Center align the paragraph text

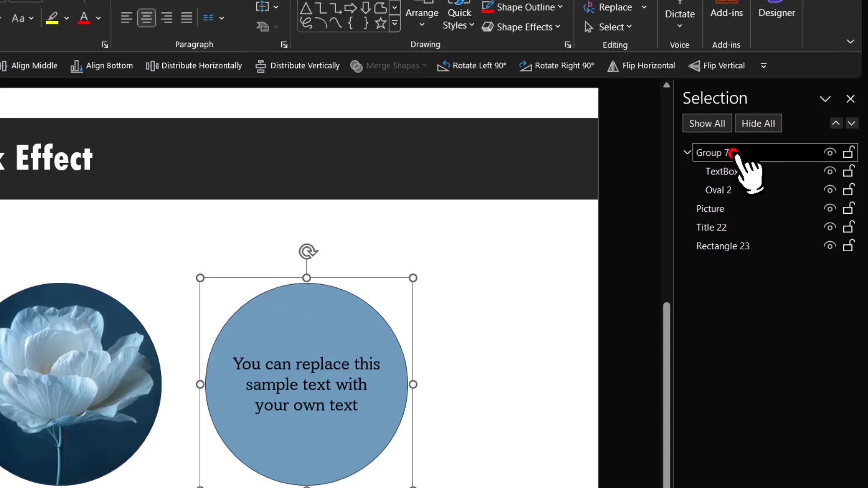point(146,18)
